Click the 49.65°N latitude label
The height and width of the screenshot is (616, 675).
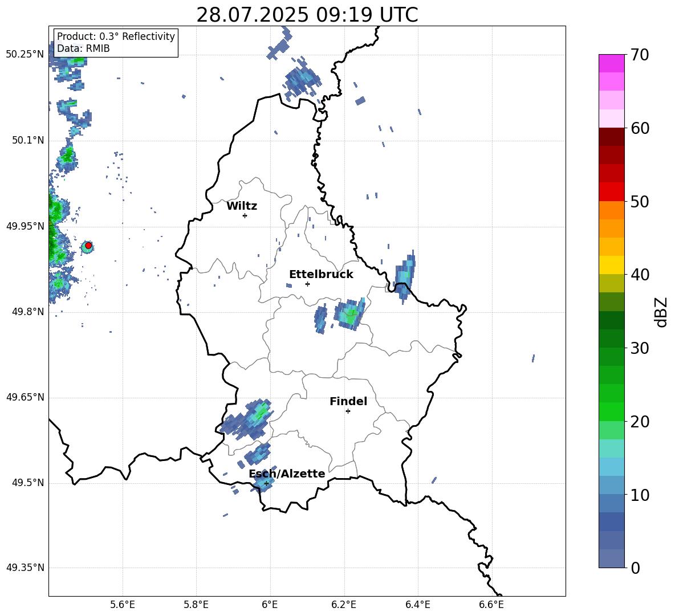[25, 397]
